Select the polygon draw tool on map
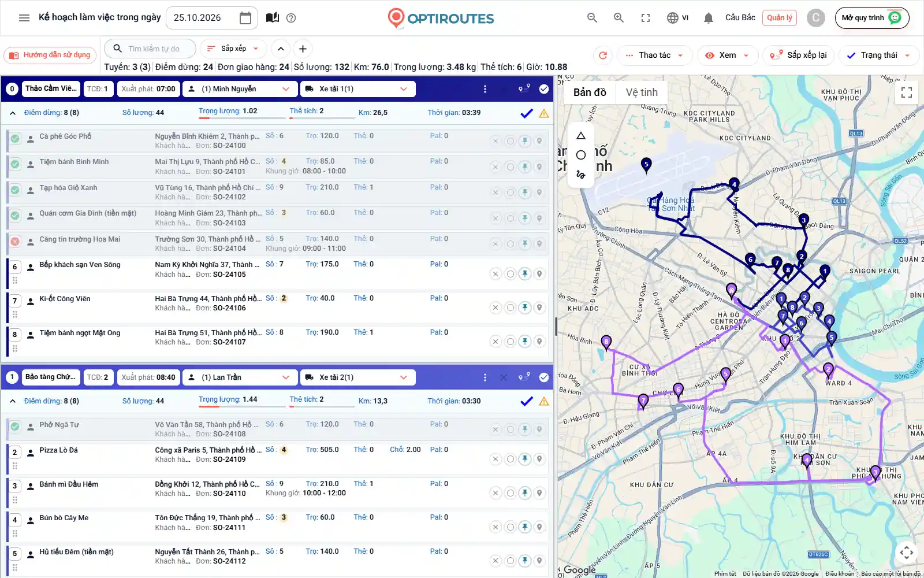 [581, 136]
